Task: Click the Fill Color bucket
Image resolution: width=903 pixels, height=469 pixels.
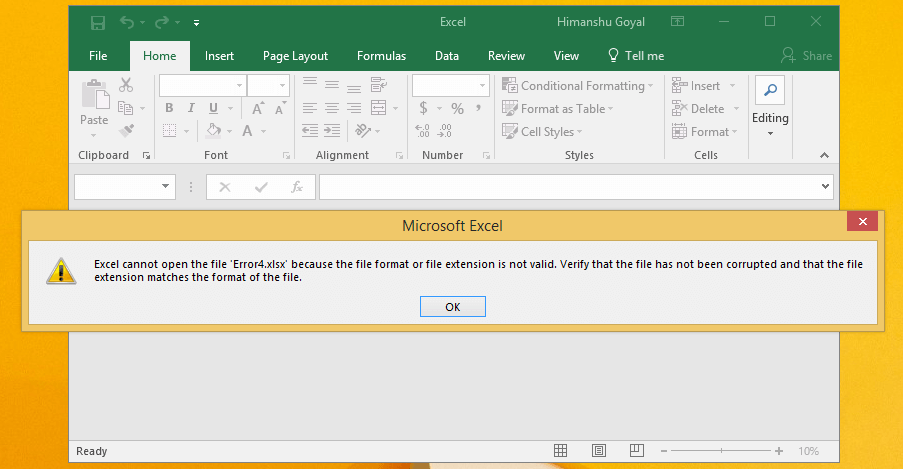Action: click(214, 131)
